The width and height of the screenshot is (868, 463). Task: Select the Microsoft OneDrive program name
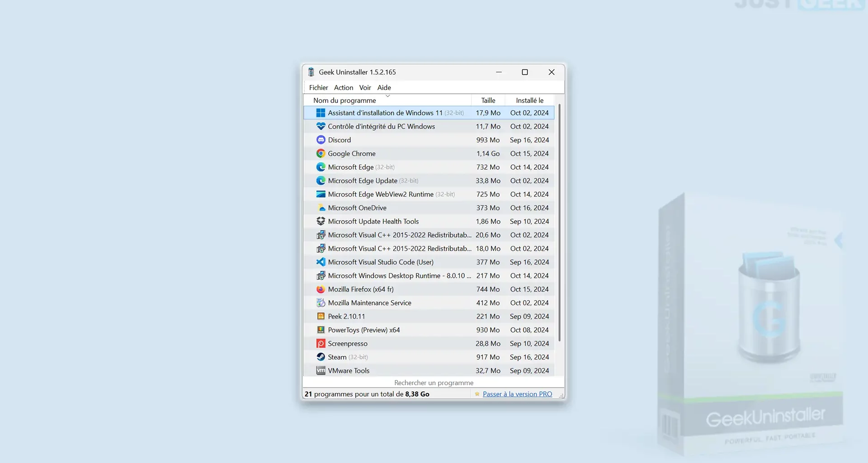pos(357,208)
